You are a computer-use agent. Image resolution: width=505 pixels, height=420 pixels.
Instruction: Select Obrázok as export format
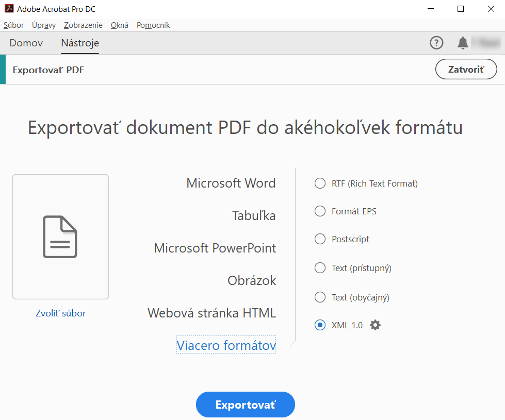pyautogui.click(x=252, y=280)
